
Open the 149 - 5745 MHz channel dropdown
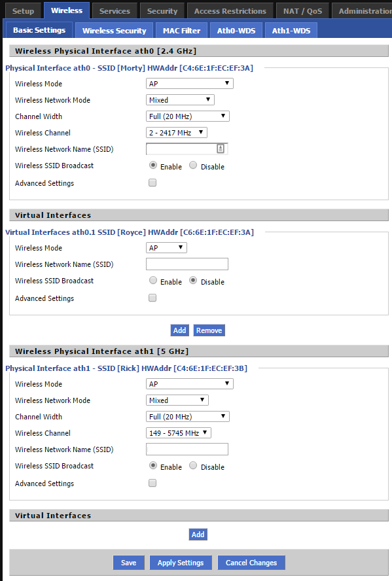(x=178, y=432)
